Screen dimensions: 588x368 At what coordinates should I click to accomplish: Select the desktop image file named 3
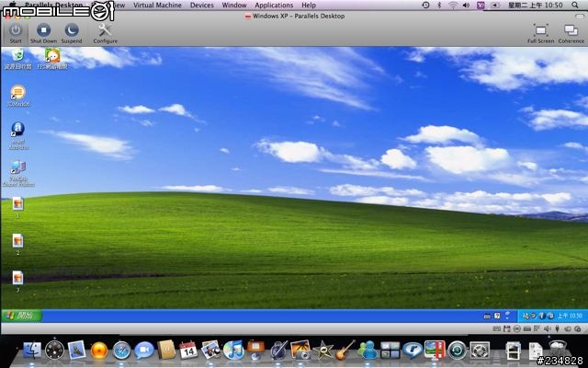[17, 282]
